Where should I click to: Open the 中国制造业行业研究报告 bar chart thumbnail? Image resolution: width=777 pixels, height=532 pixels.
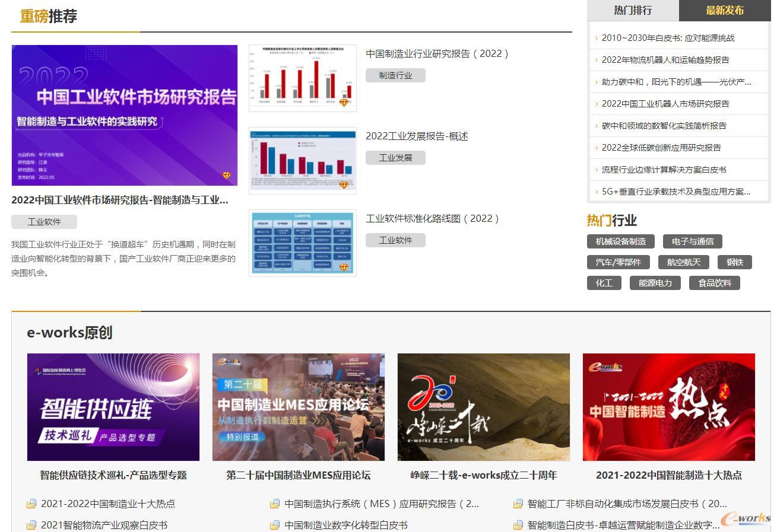point(303,78)
